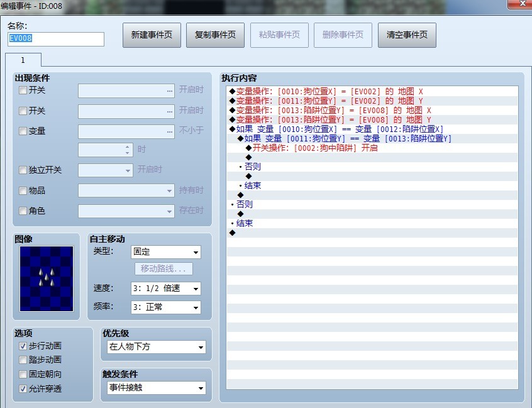Open the 物品 condition dropdown
The width and height of the screenshot is (532, 408).
[x=126, y=190]
